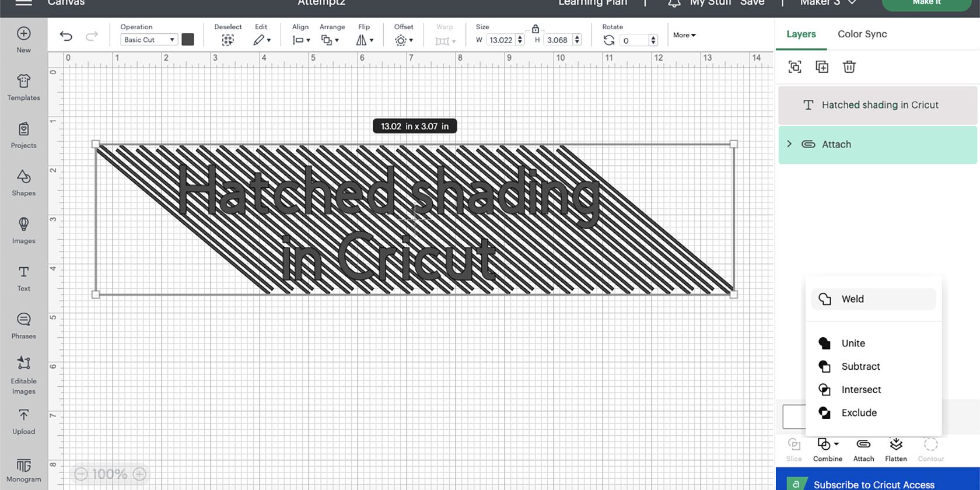The width and height of the screenshot is (980, 490).
Task: Click the Group layers icon
Action: [x=794, y=66]
